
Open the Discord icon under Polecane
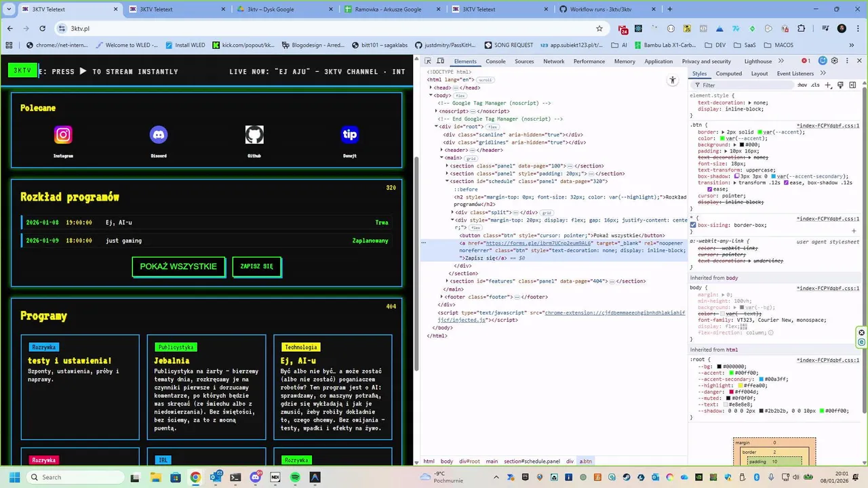(159, 135)
